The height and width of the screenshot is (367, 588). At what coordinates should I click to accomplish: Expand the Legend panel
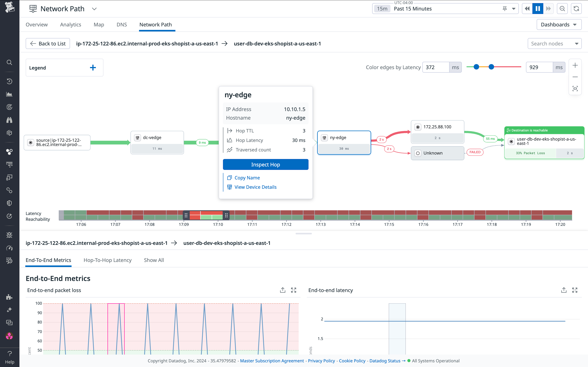click(x=93, y=68)
